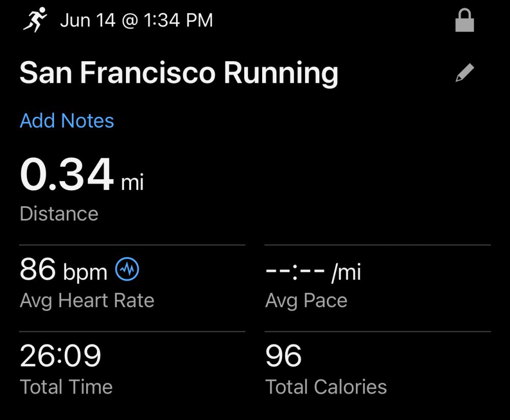
Task: Tap the 96 total calories value
Action: tap(283, 356)
